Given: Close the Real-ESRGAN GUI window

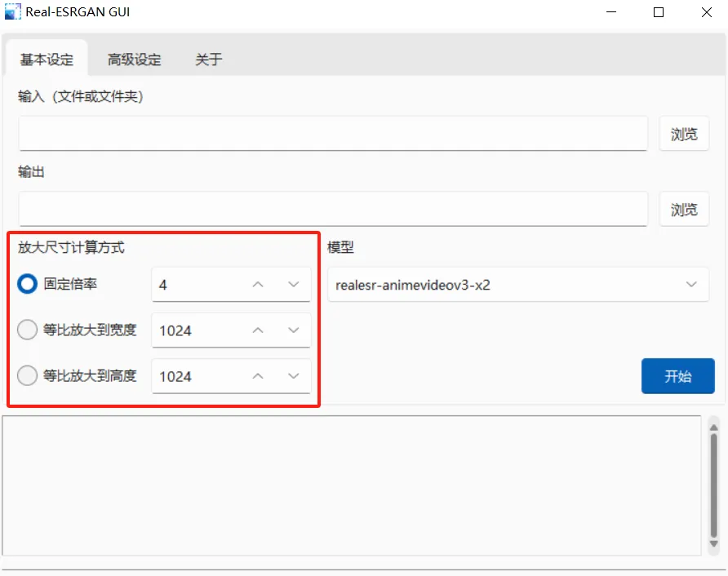Looking at the screenshot, I should 706,12.
